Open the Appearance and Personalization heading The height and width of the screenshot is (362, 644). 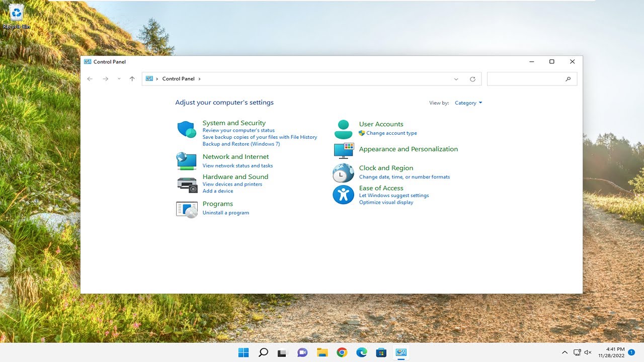[x=409, y=149]
